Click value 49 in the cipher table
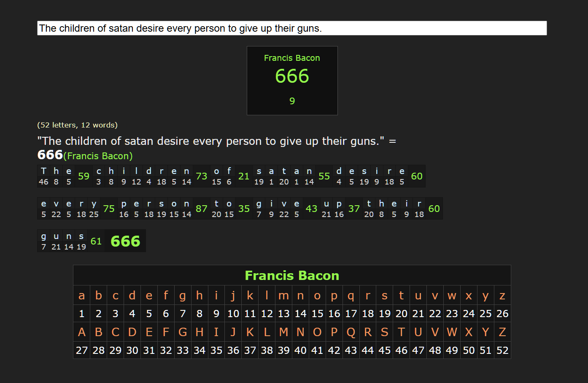 point(452,350)
